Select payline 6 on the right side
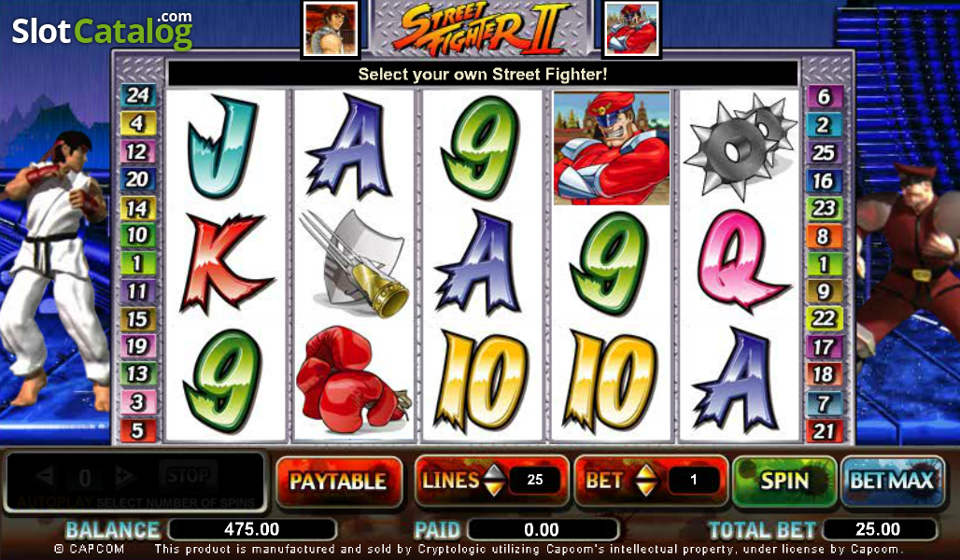The width and height of the screenshot is (960, 560). [824, 96]
